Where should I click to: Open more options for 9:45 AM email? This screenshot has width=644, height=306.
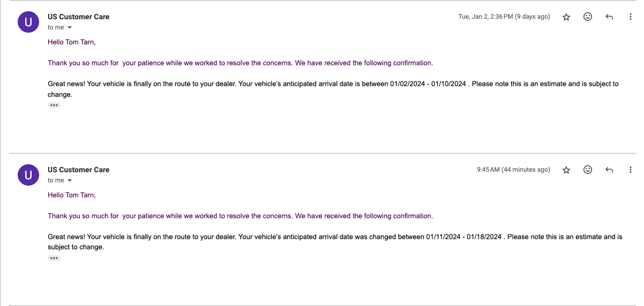(631, 170)
